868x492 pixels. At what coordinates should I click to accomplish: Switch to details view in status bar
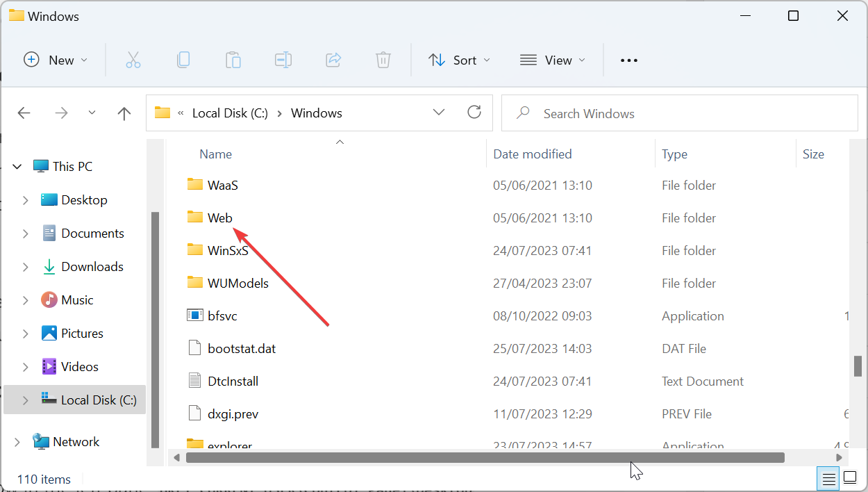point(828,478)
